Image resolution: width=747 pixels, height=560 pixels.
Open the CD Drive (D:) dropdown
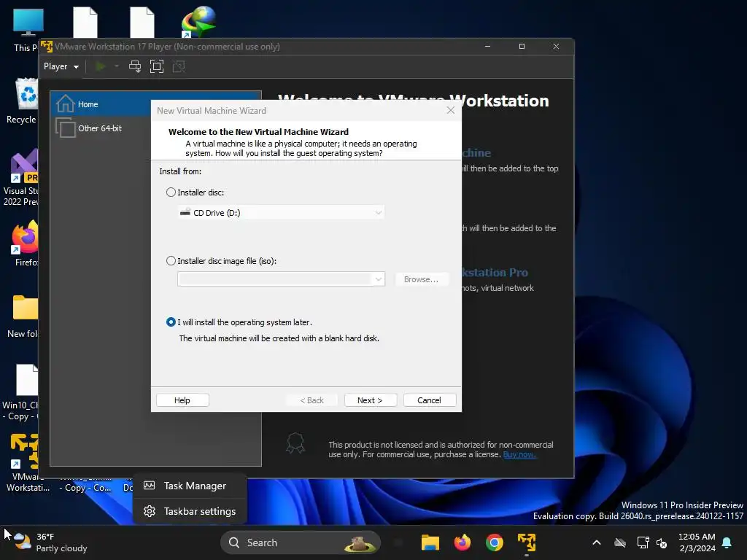pyautogui.click(x=281, y=213)
